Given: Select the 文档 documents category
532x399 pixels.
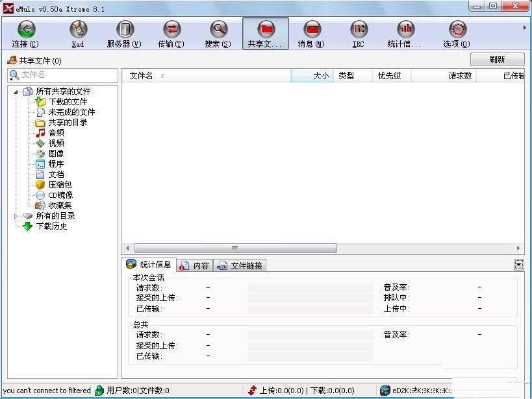Looking at the screenshot, I should pyautogui.click(x=56, y=175).
